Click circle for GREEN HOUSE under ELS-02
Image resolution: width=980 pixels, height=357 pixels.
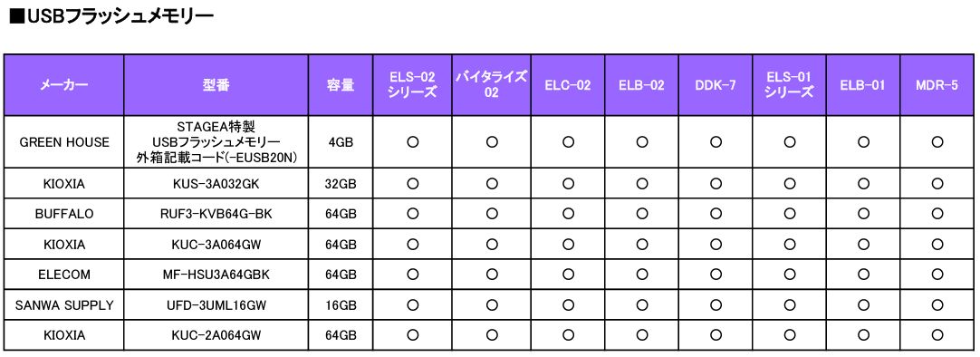point(412,142)
